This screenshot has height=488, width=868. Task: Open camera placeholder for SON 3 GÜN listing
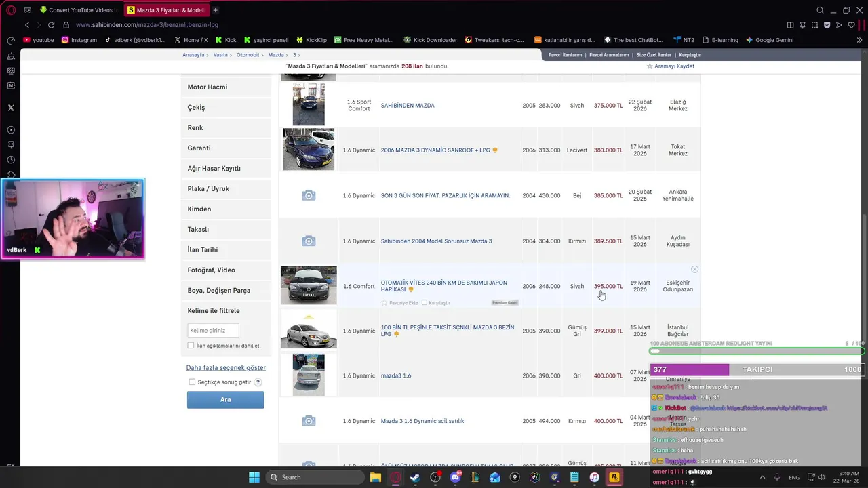tap(309, 195)
